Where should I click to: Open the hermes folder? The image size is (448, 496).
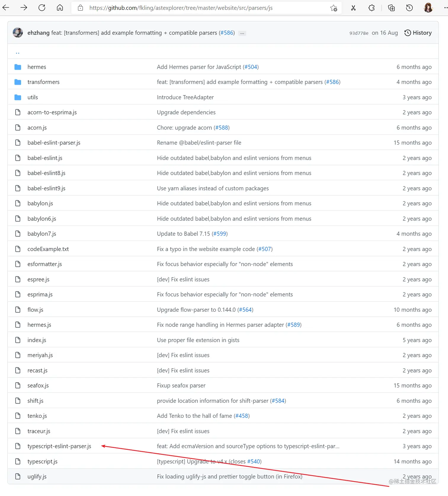[37, 67]
